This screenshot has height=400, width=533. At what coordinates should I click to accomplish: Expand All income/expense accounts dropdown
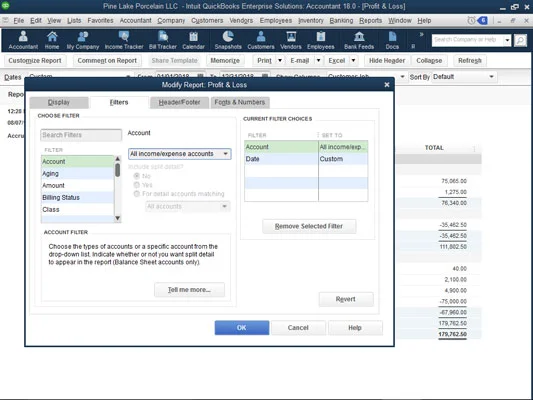(x=179, y=154)
